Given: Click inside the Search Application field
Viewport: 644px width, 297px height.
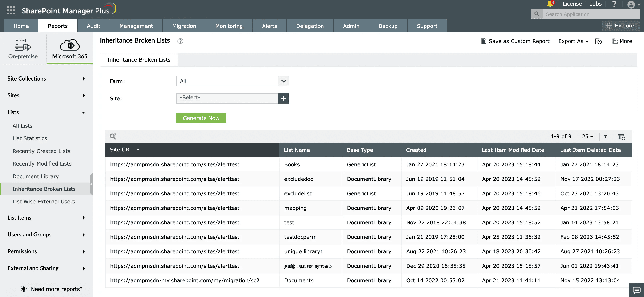Looking at the screenshot, I should (591, 14).
